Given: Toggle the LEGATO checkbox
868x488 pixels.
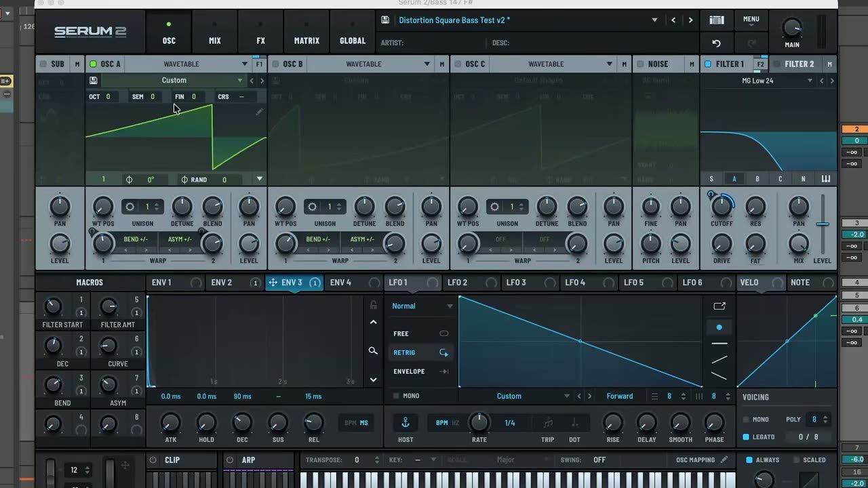Looking at the screenshot, I should click(746, 437).
